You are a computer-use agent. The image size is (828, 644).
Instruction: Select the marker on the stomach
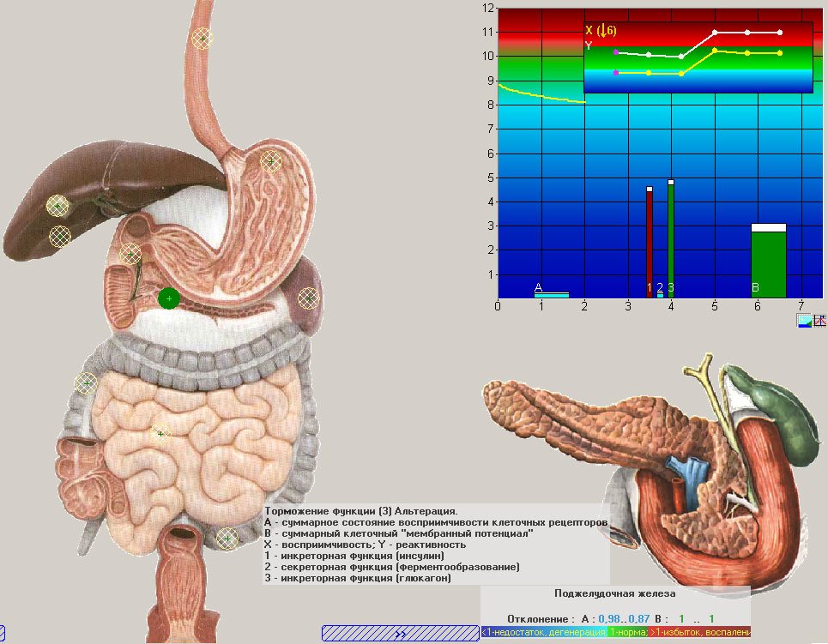271,161
